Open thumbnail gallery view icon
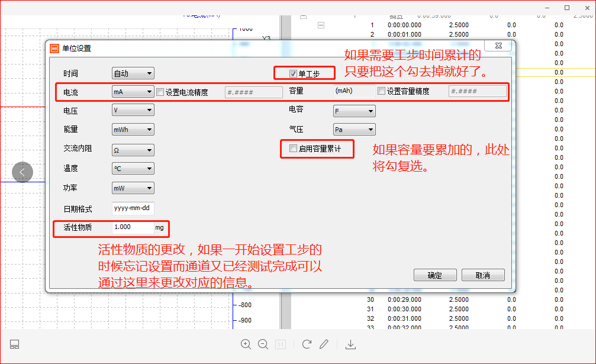 (x=14, y=344)
